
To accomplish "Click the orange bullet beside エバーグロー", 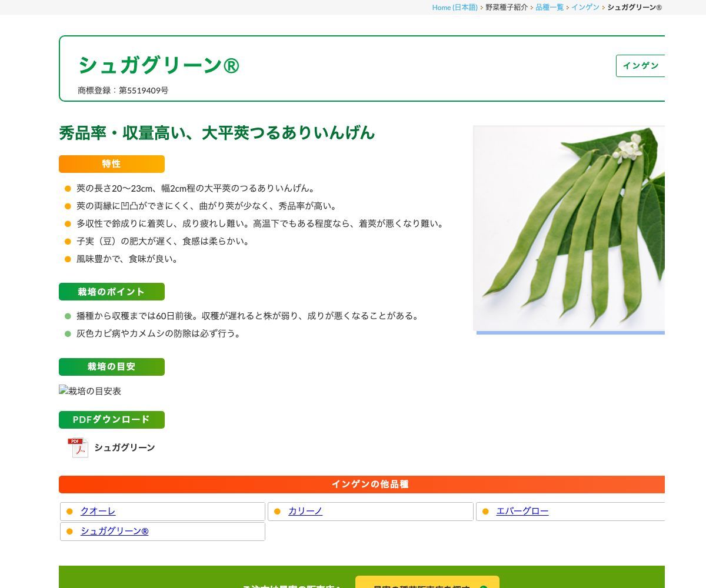I will point(487,512).
